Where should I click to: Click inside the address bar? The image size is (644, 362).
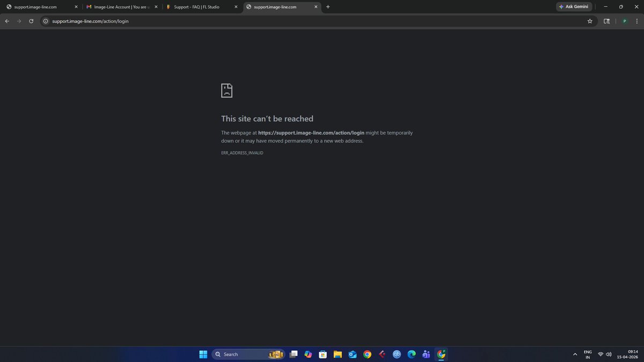pos(215,21)
